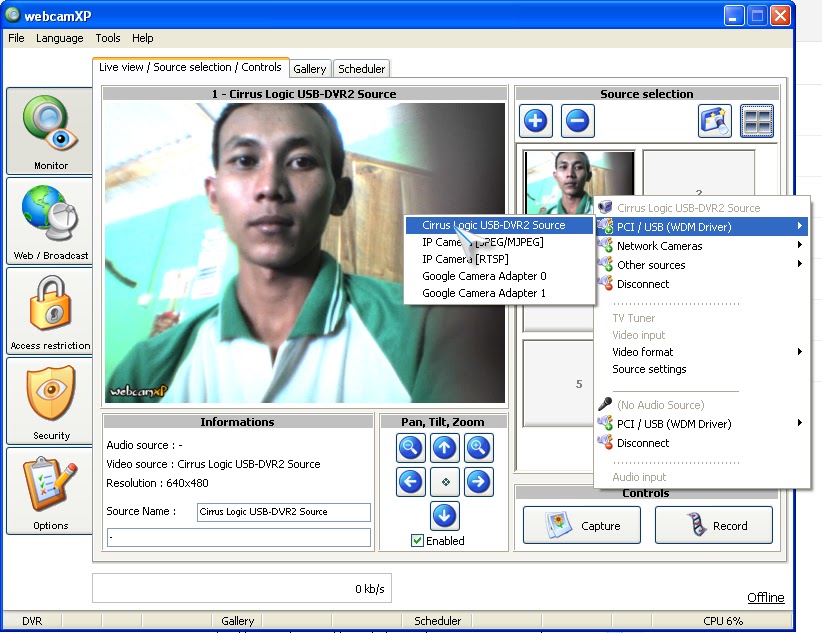Click DVR in the status bar

tap(32, 621)
